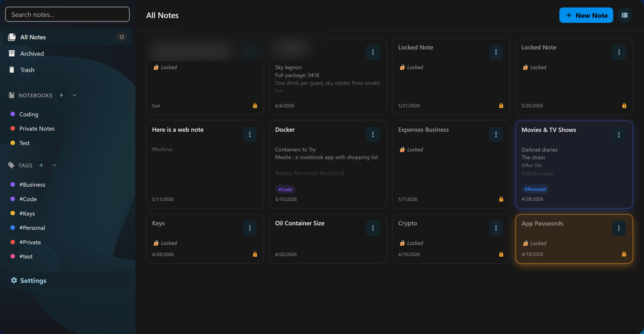
Task: Click the New Note button
Action: (586, 15)
